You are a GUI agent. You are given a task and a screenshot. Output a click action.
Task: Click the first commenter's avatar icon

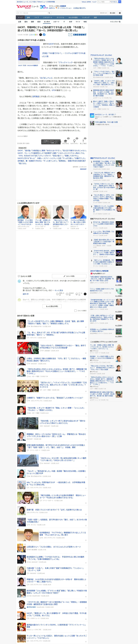point(19,281)
